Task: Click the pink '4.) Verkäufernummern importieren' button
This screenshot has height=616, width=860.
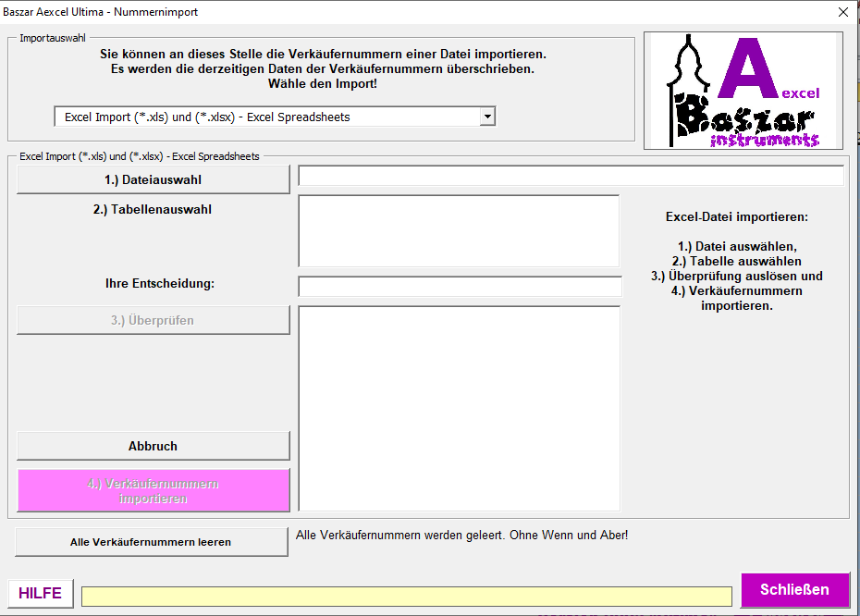Action: tap(153, 491)
